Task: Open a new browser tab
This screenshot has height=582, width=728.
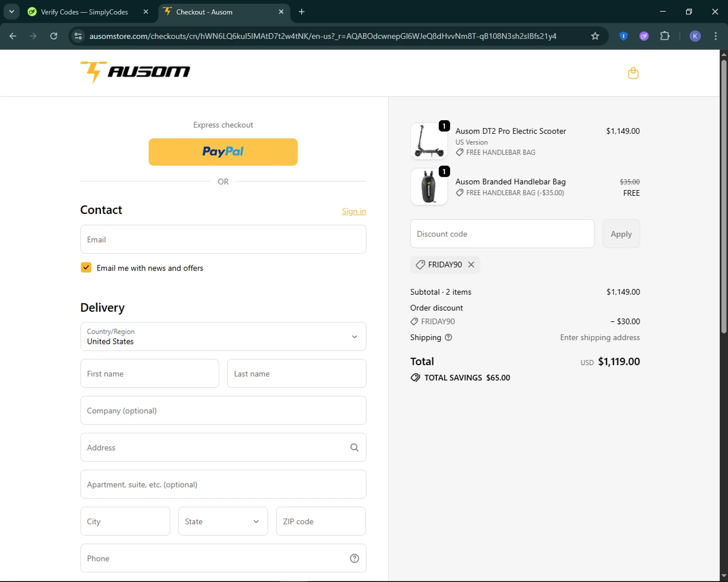Action: pos(301,12)
